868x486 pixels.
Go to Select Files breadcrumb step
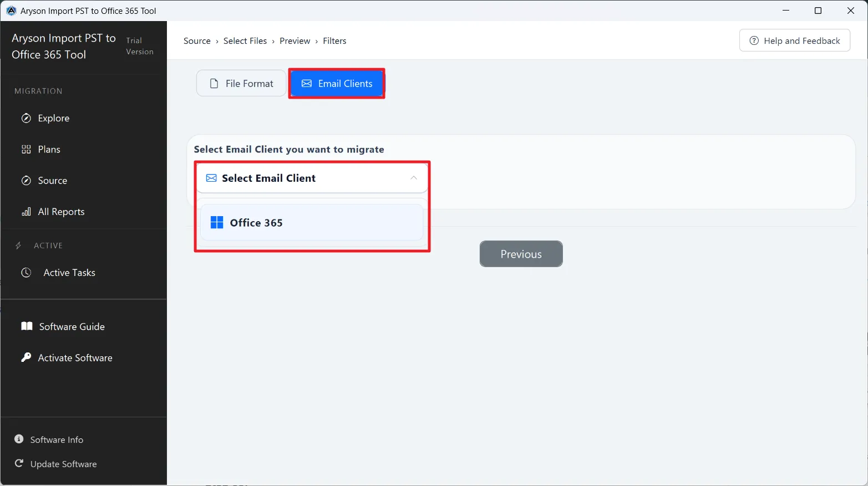coord(245,41)
